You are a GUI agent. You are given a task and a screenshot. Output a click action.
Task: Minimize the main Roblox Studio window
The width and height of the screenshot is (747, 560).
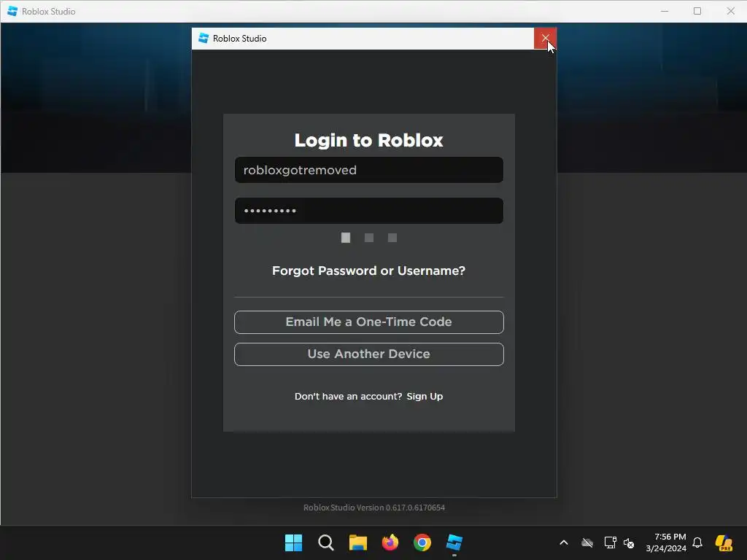tap(665, 11)
